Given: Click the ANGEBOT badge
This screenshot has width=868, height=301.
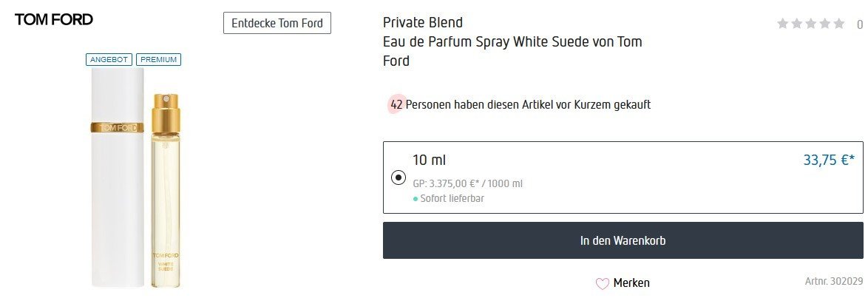Looking at the screenshot, I should [x=109, y=59].
